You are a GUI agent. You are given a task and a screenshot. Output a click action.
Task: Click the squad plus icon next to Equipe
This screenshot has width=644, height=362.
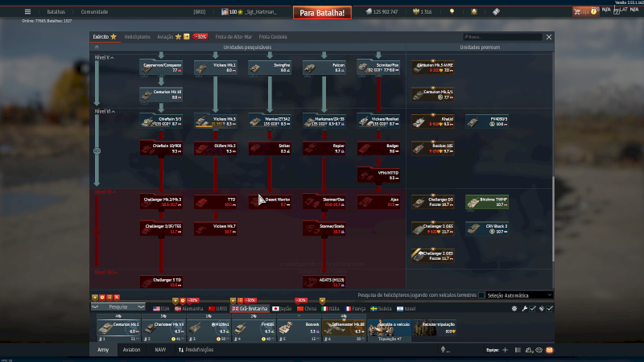pyautogui.click(x=506, y=350)
